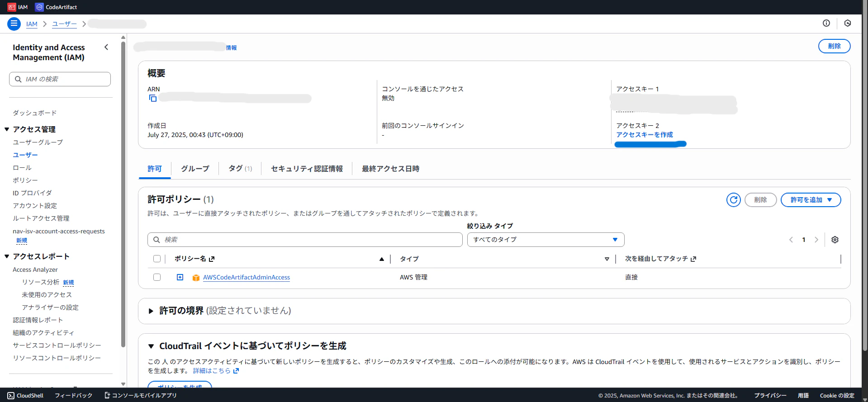This screenshot has height=402, width=868.
Task: Open ポリシー in sidebar
Action: (x=25, y=180)
